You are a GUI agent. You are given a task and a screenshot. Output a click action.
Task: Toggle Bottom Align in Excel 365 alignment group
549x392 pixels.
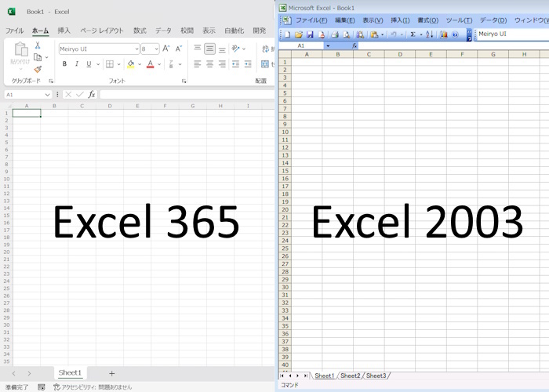point(222,49)
